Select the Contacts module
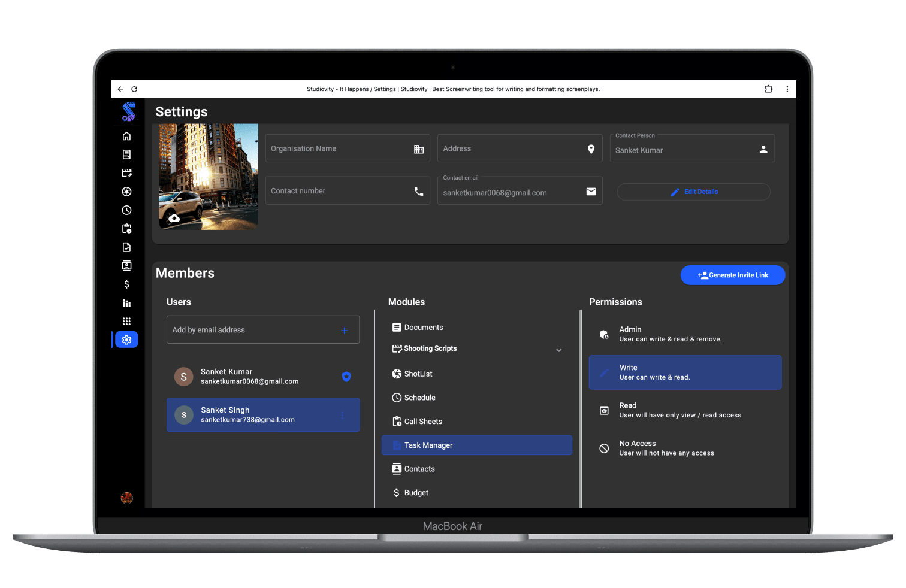The height and width of the screenshot is (588, 906). [x=477, y=469]
